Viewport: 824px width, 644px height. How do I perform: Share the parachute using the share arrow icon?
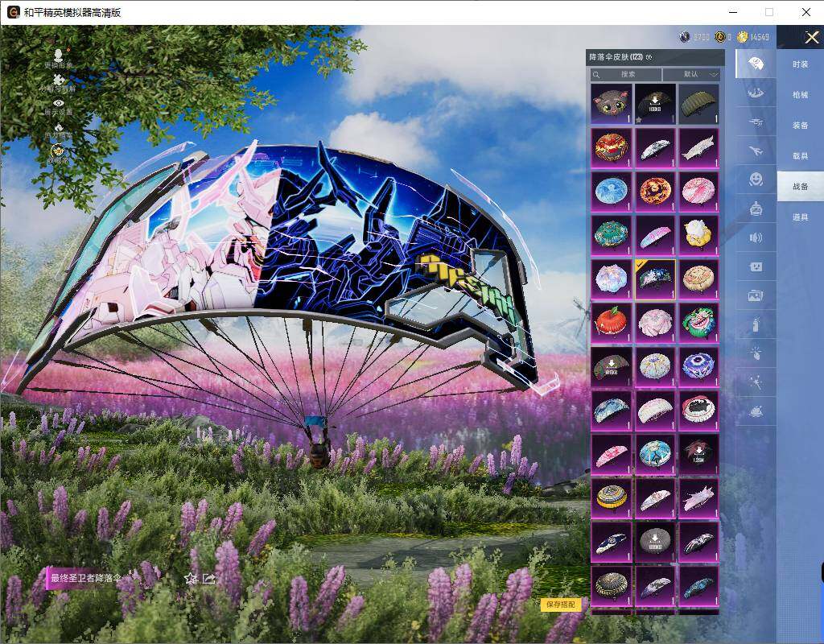coord(209,579)
